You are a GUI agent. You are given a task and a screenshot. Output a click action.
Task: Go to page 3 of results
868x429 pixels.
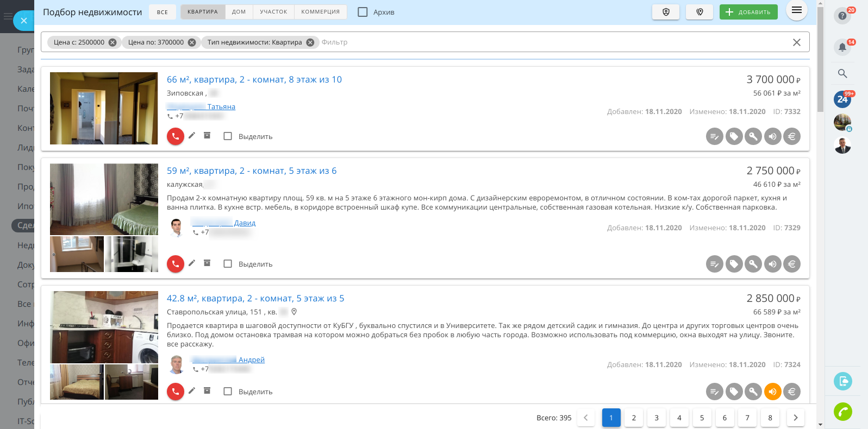point(657,418)
